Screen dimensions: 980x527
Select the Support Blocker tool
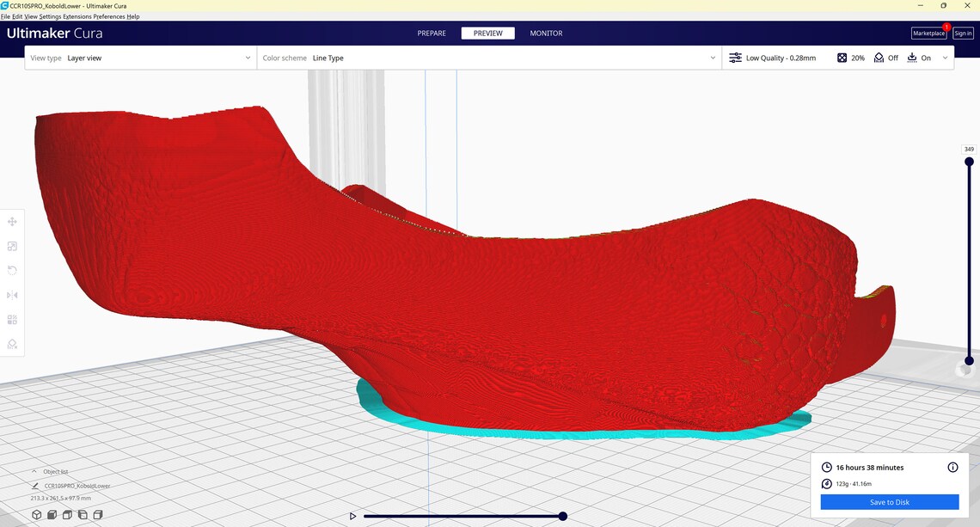click(x=12, y=343)
